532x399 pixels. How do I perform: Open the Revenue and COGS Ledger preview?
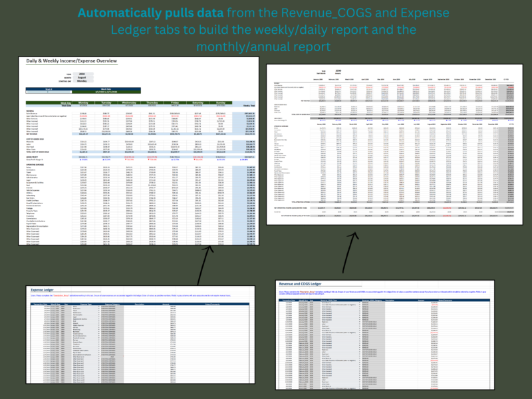coord(385,334)
